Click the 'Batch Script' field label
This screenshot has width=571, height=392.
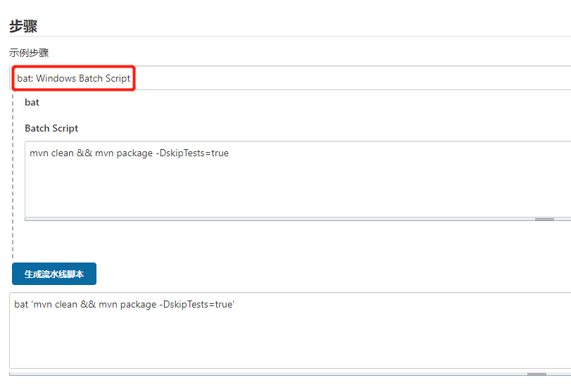51,128
